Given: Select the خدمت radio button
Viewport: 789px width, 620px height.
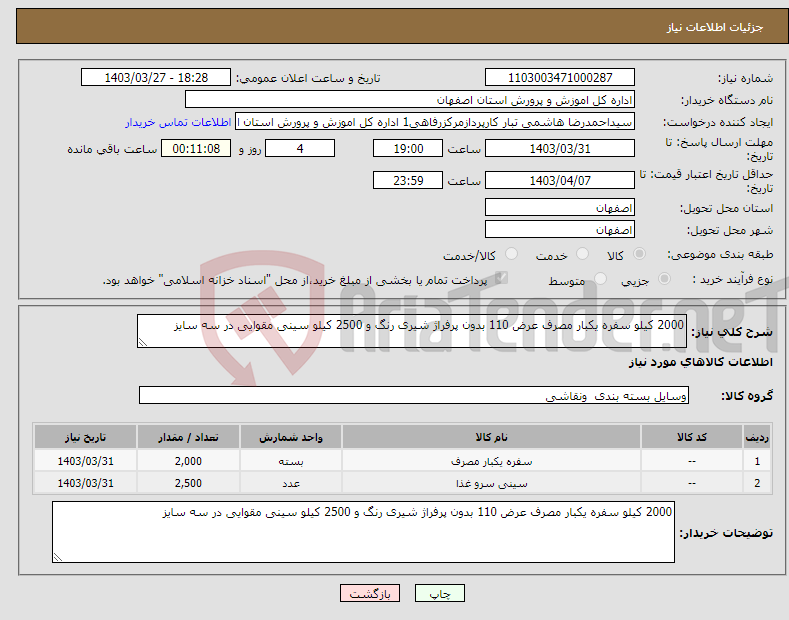Looking at the screenshot, I should [x=582, y=254].
